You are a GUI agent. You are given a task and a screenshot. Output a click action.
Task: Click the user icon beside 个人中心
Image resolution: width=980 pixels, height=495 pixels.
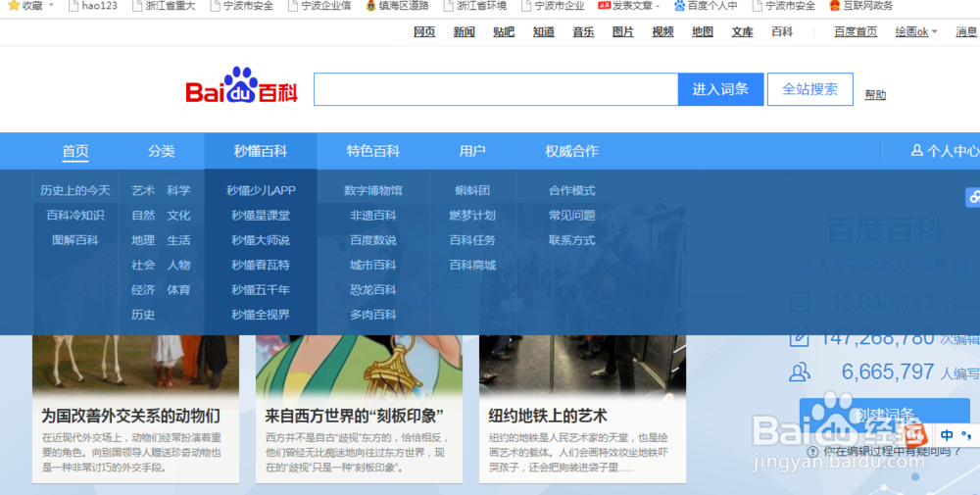917,150
